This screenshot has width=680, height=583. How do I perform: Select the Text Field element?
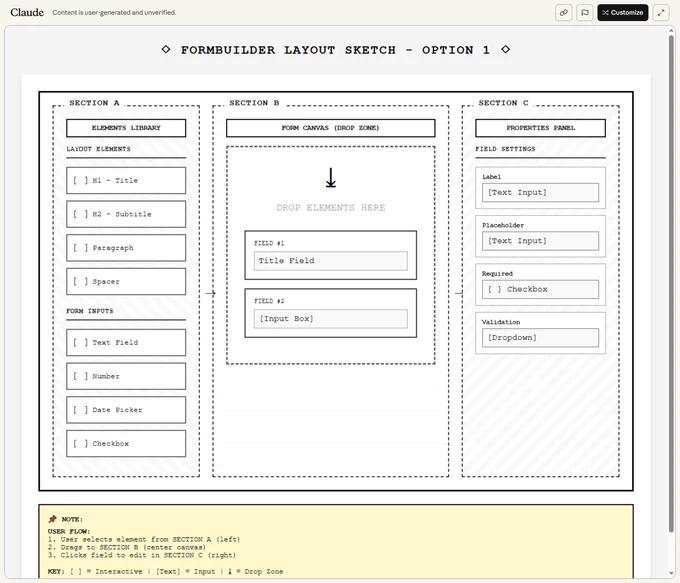[126, 343]
